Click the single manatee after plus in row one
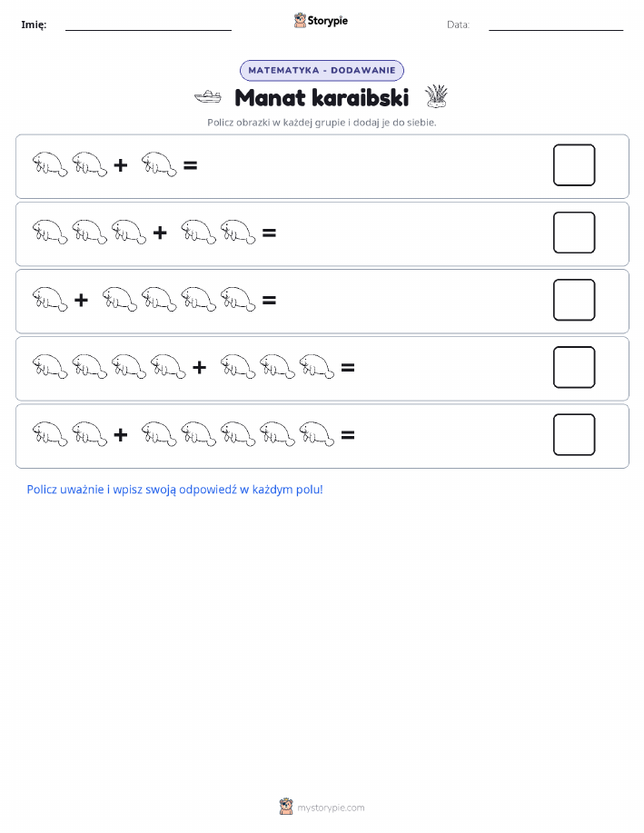Screen dimensions: 644x833 click(x=159, y=164)
